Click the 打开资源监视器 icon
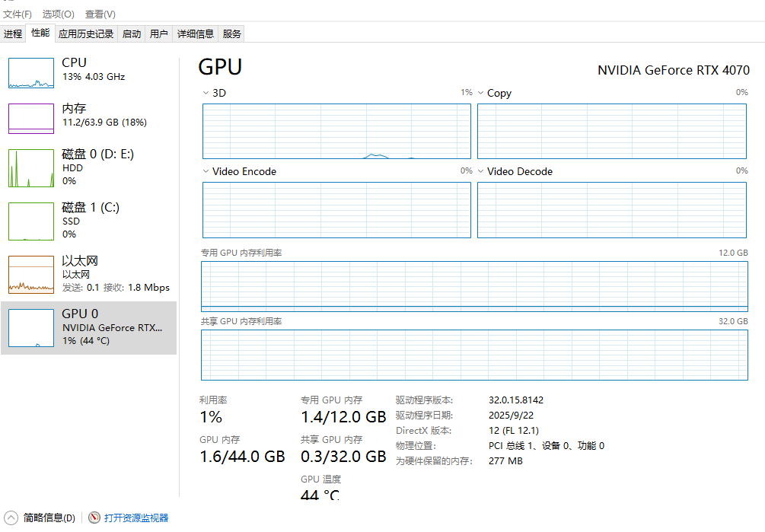This screenshot has height=532, width=765. click(x=94, y=518)
